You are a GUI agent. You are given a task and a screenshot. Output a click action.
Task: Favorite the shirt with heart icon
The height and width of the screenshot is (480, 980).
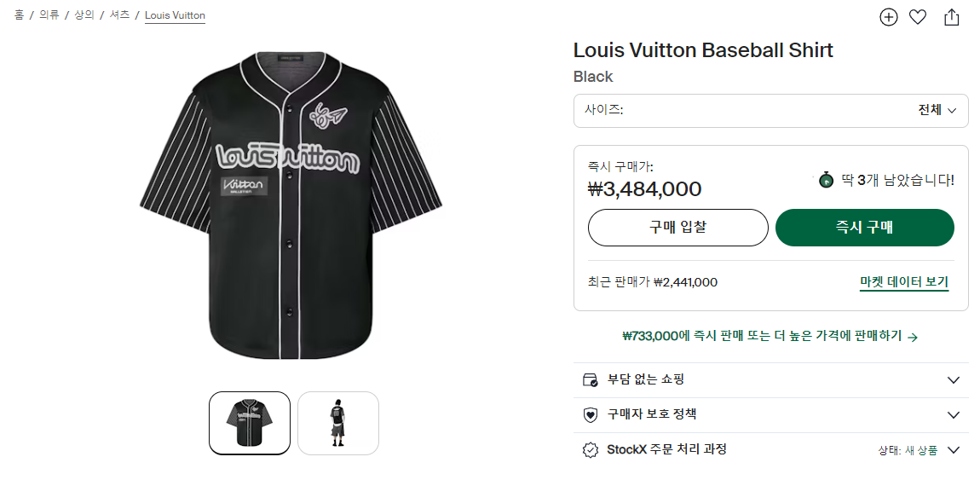click(x=918, y=17)
